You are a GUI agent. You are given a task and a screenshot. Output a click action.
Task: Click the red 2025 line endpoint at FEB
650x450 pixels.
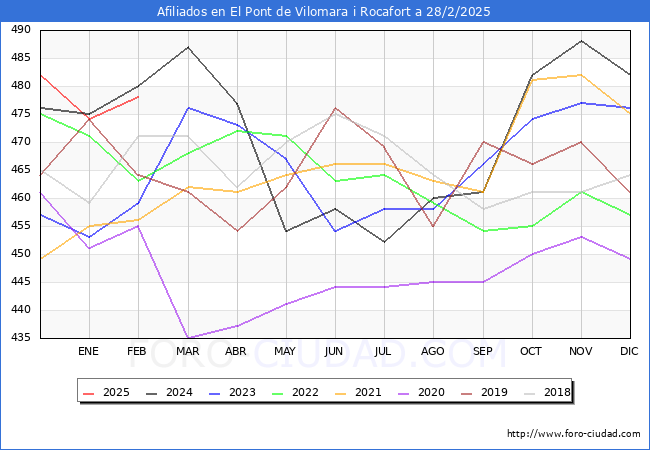tap(138, 97)
